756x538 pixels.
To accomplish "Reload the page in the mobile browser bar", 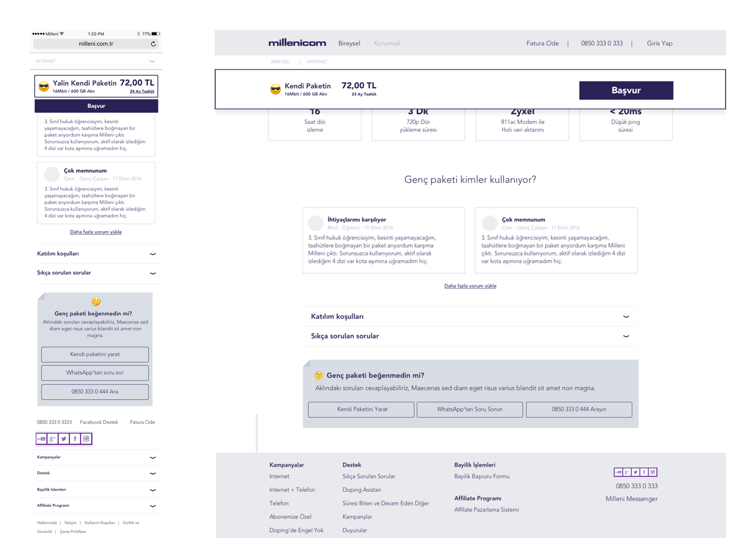I will tap(153, 44).
